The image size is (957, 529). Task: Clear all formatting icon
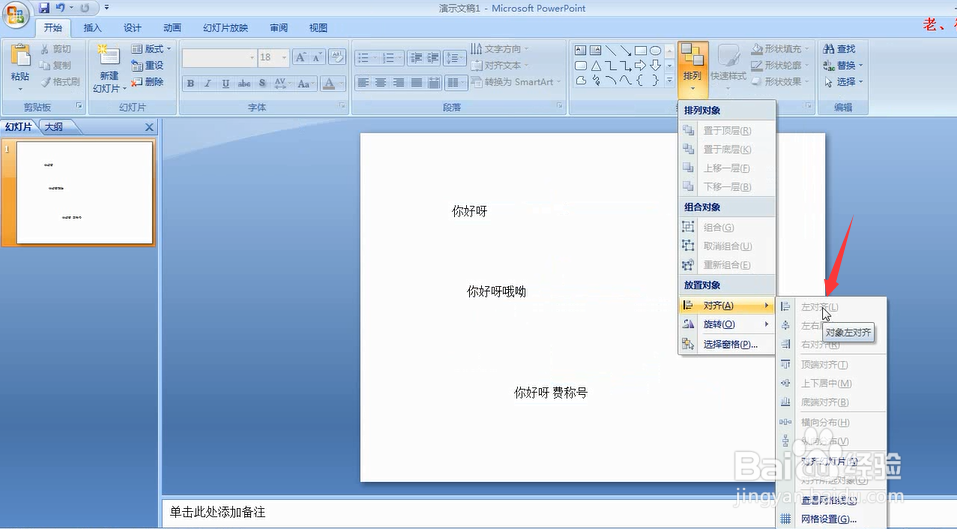tap(336, 57)
